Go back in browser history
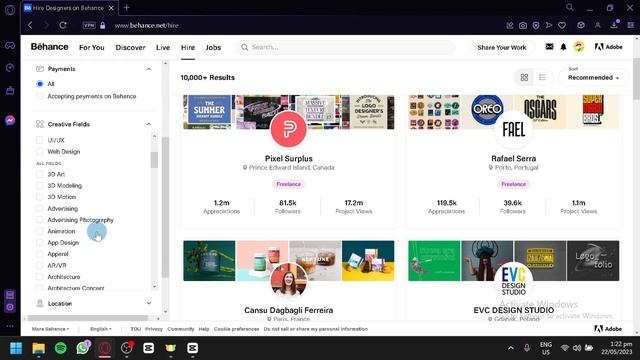Viewport: 640px width, 360px height. coord(30,25)
